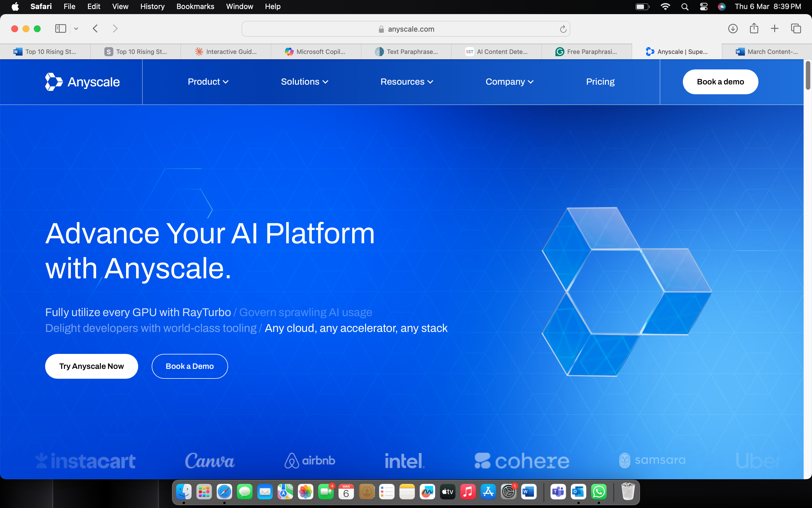The height and width of the screenshot is (508, 812).
Task: Open the Share button in the toolbar
Action: coord(754,28)
